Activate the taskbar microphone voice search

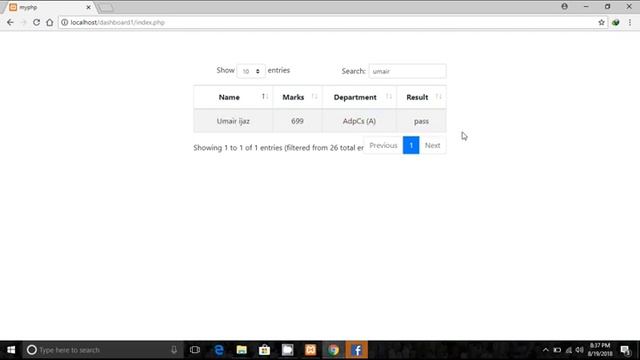174,350
